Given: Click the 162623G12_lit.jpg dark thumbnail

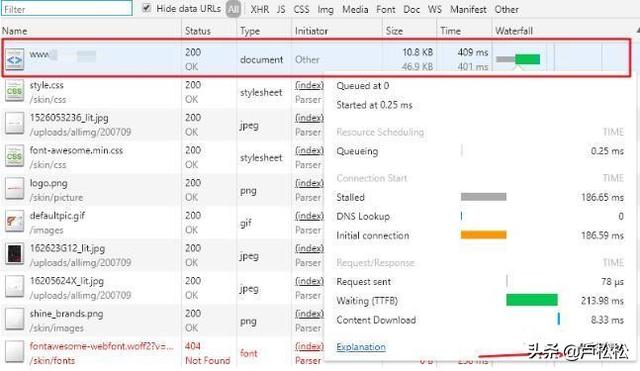Looking at the screenshot, I should click(14, 254).
